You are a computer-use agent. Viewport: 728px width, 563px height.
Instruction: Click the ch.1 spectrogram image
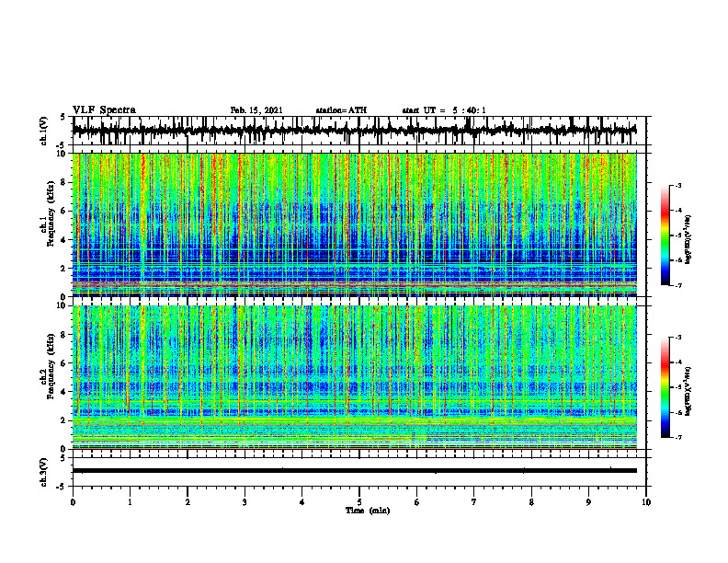pos(354,224)
